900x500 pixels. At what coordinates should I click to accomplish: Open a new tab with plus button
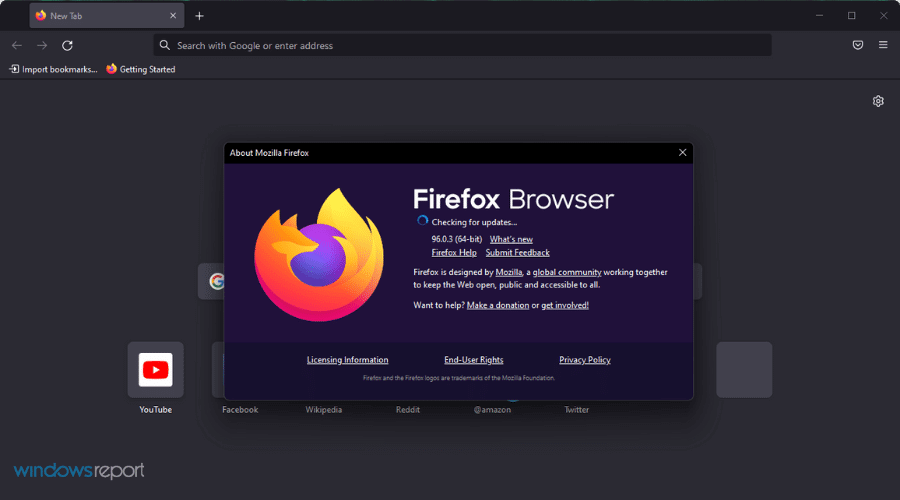tap(199, 16)
